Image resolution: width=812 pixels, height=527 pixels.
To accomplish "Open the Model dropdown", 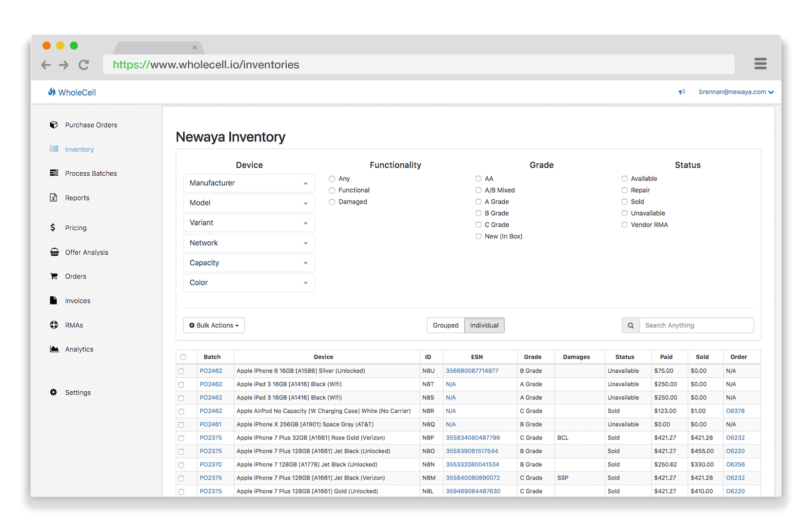I will (x=249, y=203).
